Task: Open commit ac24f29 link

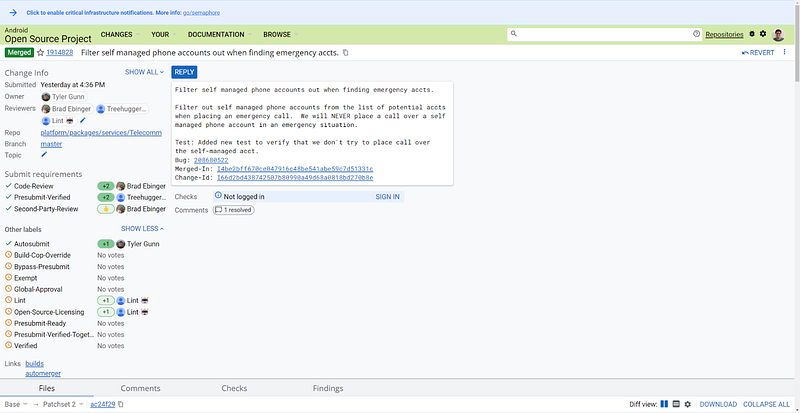Action: click(102, 404)
